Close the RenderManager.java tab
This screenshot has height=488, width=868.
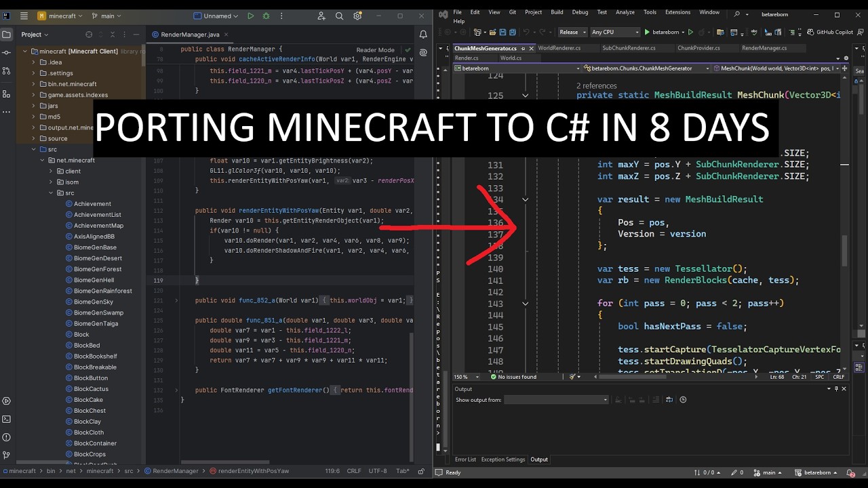[226, 35]
